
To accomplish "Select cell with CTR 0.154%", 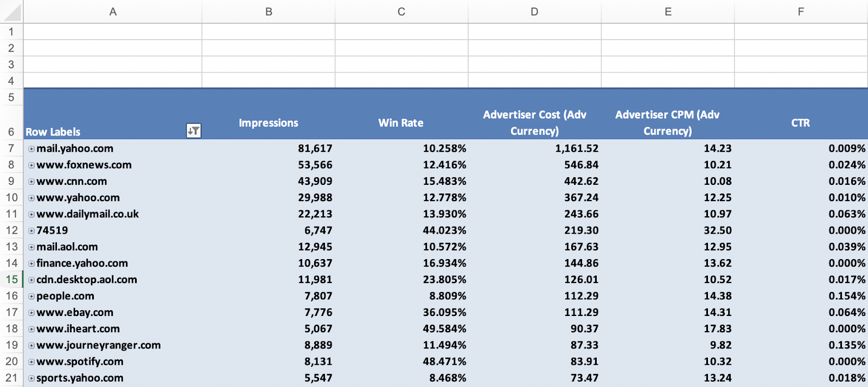I will pyautogui.click(x=801, y=296).
